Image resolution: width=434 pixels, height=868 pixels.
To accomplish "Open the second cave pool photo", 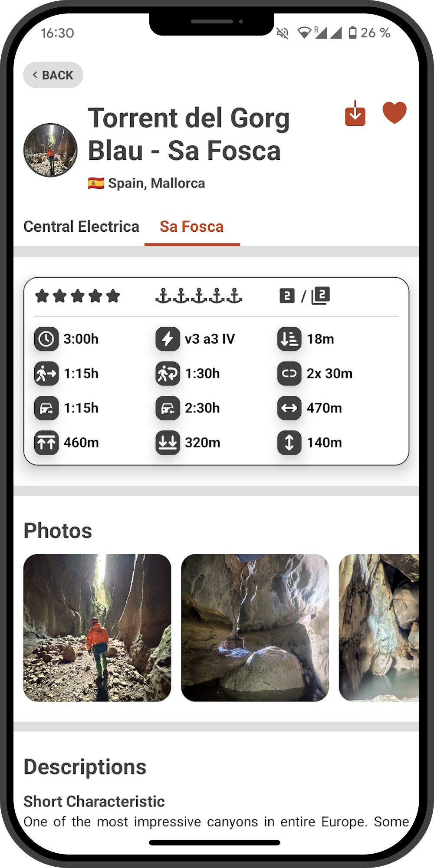I will pyautogui.click(x=255, y=628).
